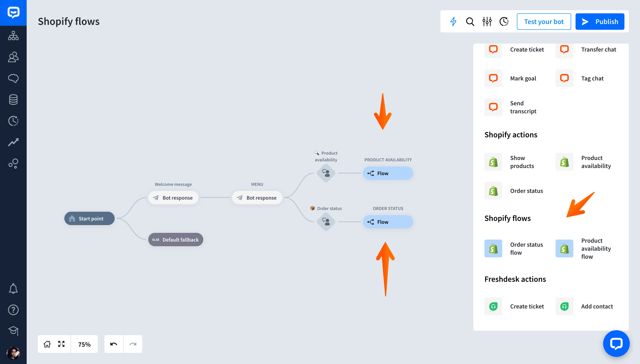Open the settings sliders icon in toolbar
The width and height of the screenshot is (640, 364).
tap(487, 22)
